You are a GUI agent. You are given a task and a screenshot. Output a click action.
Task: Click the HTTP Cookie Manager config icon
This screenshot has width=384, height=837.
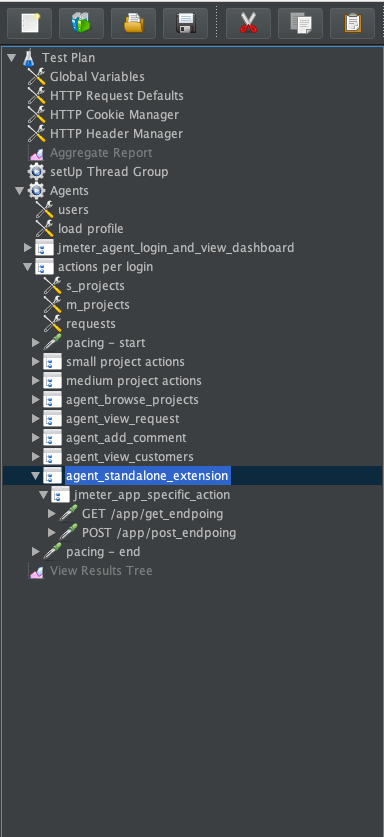[36, 115]
